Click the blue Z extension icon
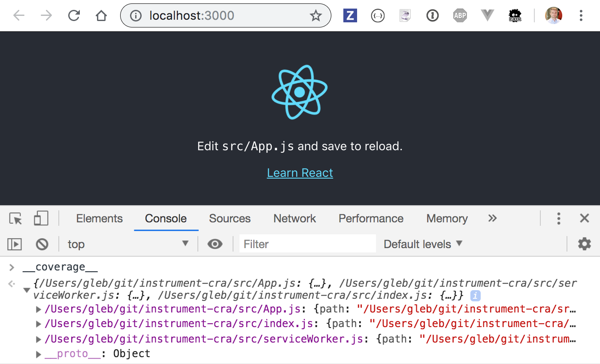 (x=350, y=16)
